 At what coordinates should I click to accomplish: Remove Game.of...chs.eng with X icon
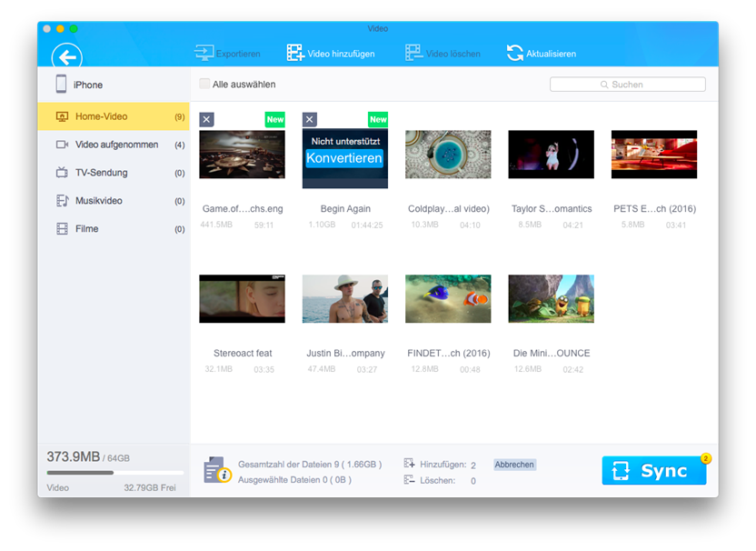[206, 119]
